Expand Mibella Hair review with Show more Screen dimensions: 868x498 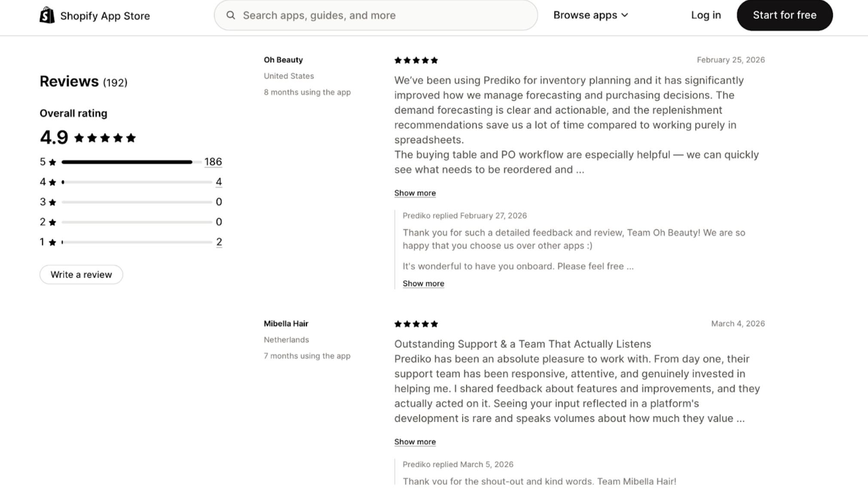pos(415,442)
